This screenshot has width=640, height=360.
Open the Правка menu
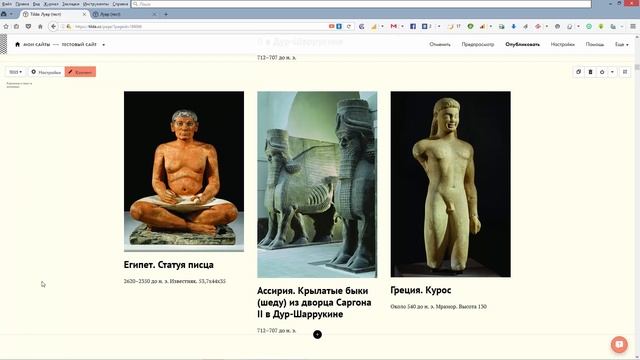click(22, 4)
